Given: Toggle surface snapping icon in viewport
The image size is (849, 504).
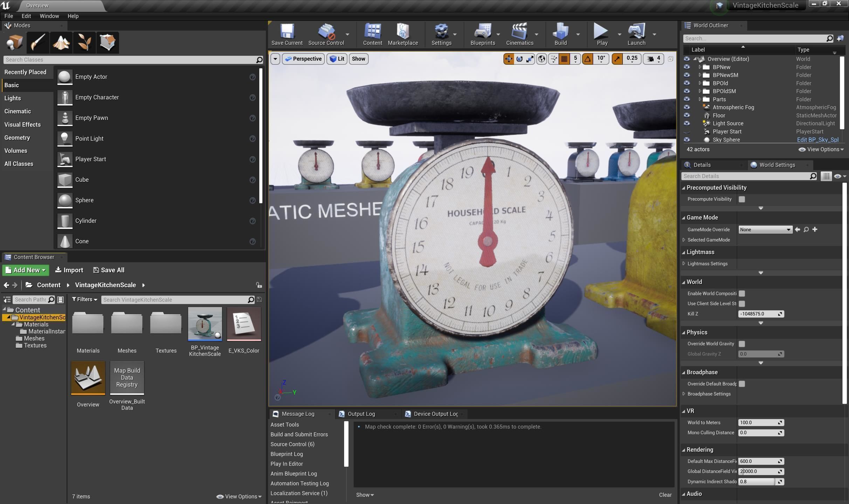Looking at the screenshot, I should tap(553, 59).
